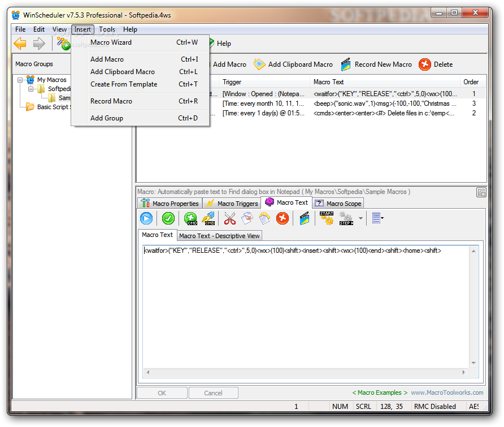This screenshot has height=427, width=504.
Task: Select the Basic Script folder tree item
Action: [54, 107]
